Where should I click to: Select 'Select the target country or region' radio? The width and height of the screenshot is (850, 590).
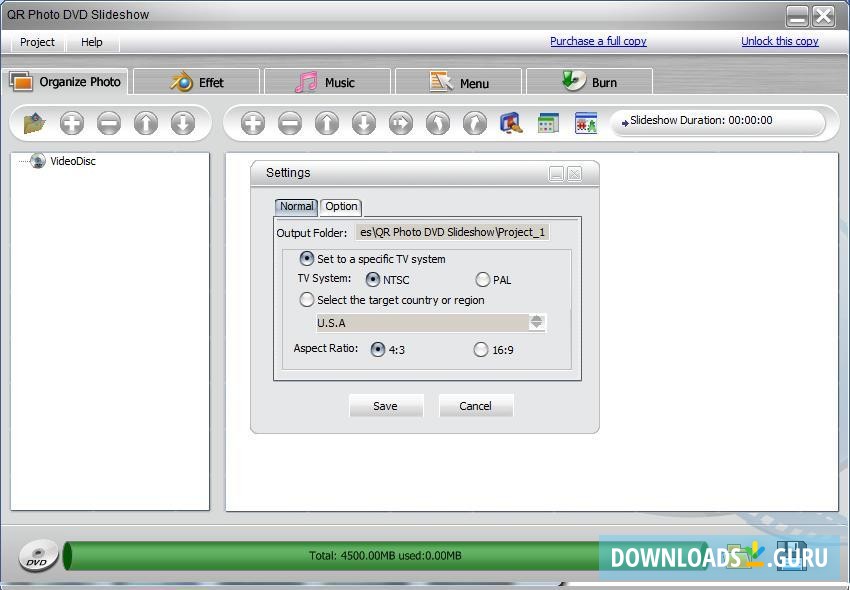coord(306,300)
